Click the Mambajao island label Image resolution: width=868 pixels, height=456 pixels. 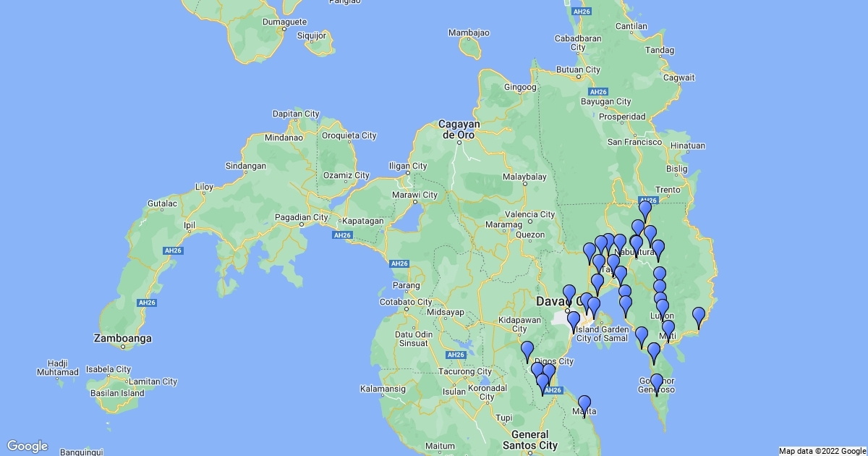click(469, 33)
